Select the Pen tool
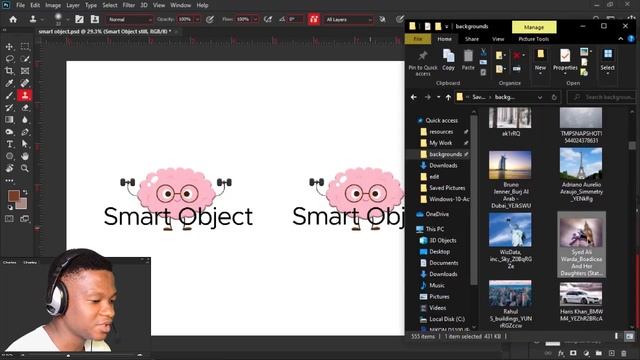The image size is (640, 360). click(25, 132)
